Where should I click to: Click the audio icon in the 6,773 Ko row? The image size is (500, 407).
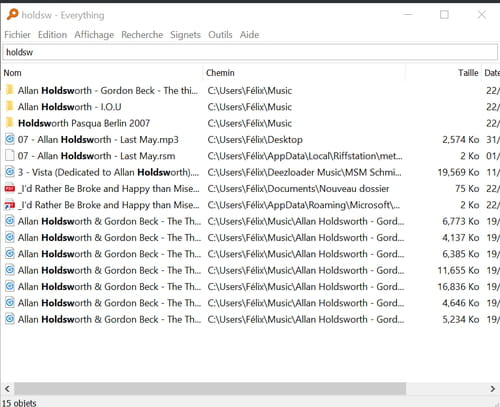point(10,221)
